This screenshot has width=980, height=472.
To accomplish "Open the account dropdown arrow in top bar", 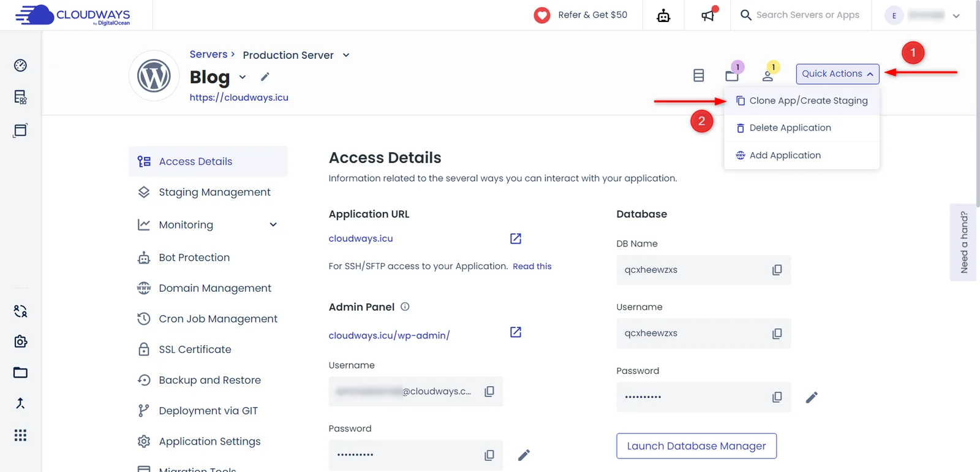I will tap(956, 16).
